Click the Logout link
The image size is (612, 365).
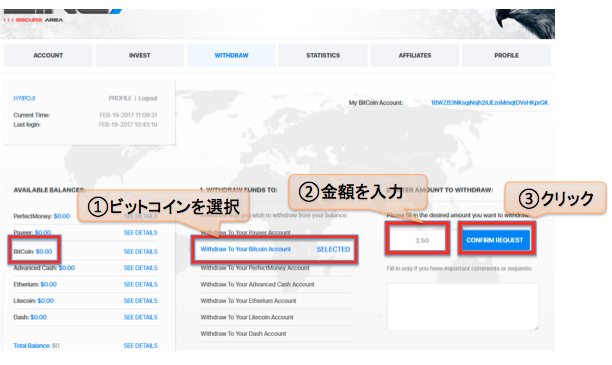(148, 98)
